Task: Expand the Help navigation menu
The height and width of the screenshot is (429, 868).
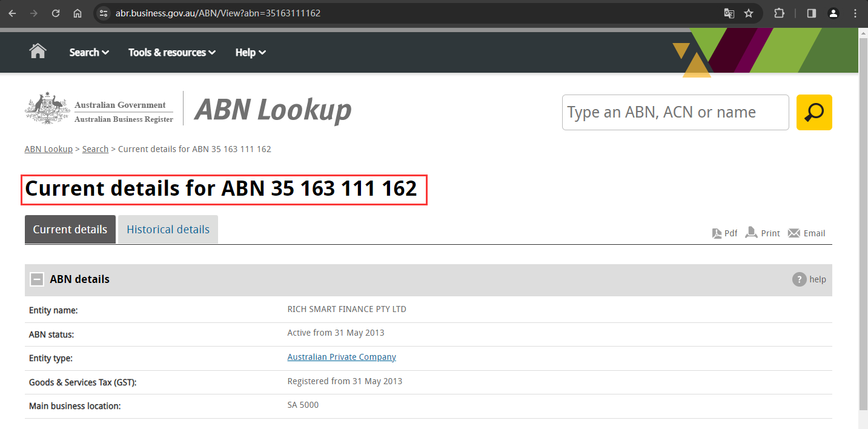Action: coord(250,52)
